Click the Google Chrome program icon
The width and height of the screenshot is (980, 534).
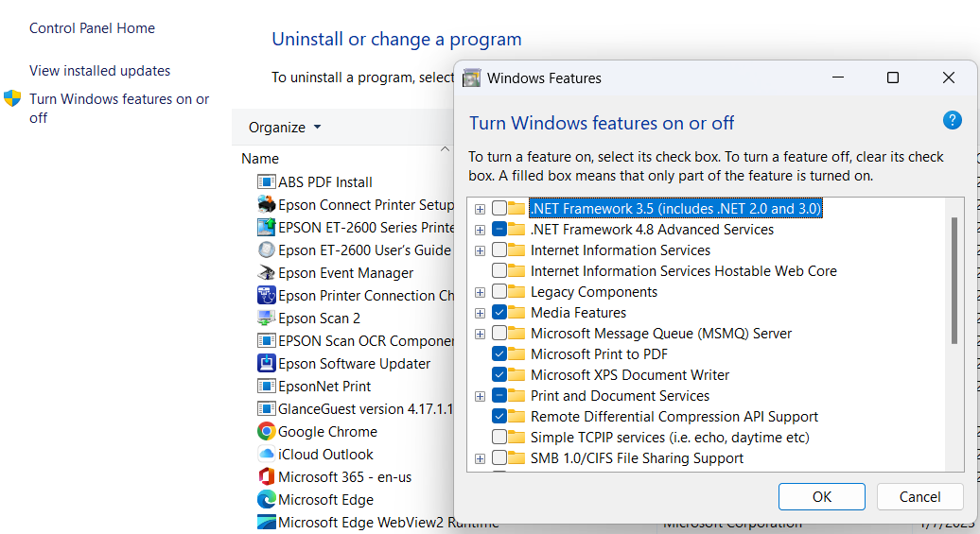(x=266, y=432)
